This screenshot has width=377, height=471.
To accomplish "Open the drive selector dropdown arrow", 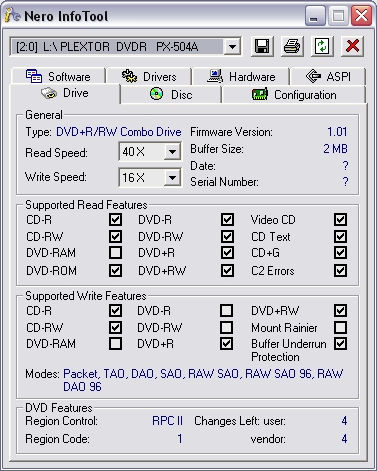I will tap(232, 46).
